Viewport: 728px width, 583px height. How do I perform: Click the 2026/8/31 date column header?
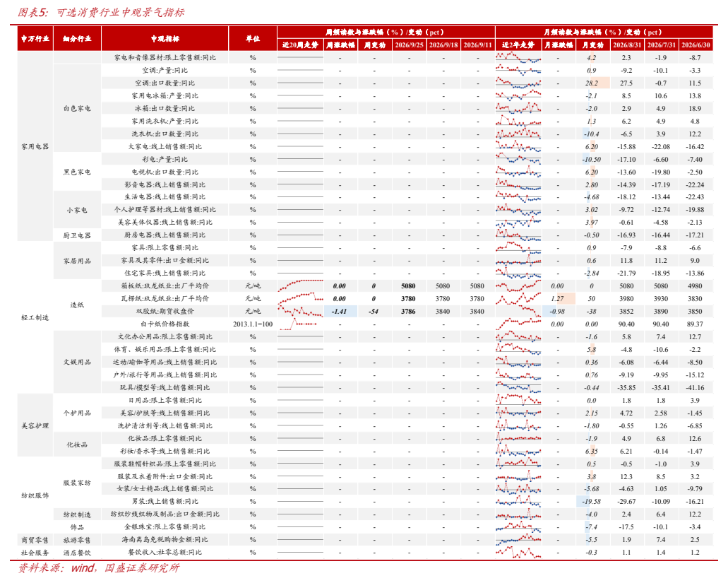[626, 45]
